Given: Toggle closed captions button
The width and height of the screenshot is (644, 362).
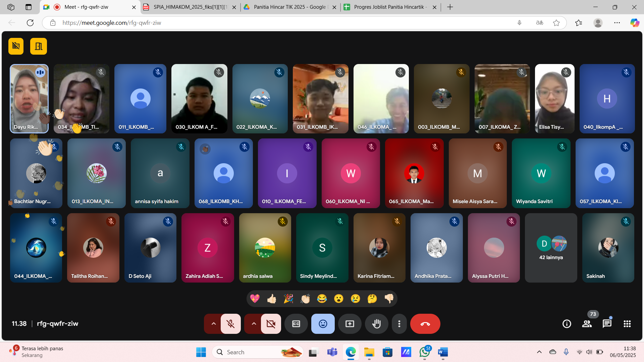Looking at the screenshot, I should point(296,324).
